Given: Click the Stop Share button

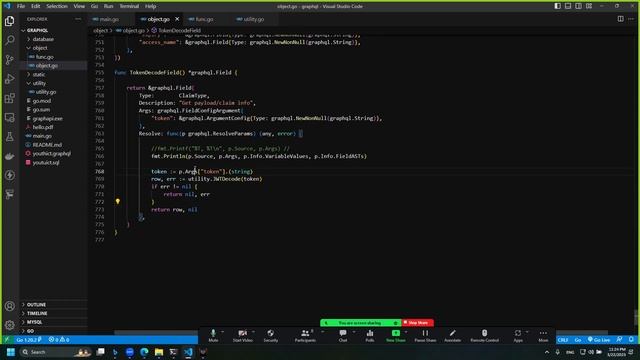Looking at the screenshot, I should [417, 323].
